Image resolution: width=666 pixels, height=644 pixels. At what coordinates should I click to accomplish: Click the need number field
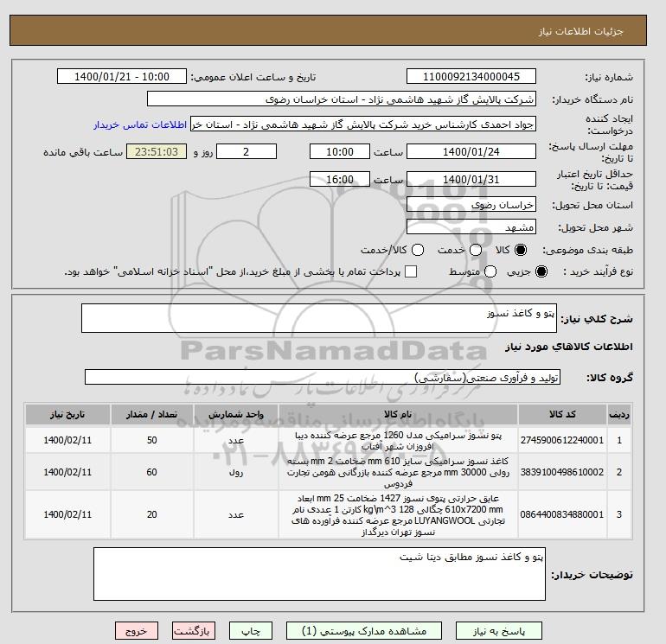pyautogui.click(x=471, y=76)
